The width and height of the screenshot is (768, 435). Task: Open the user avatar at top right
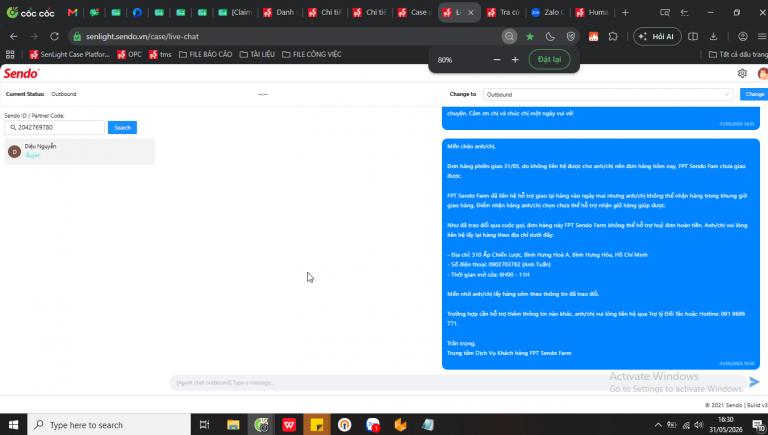[763, 73]
